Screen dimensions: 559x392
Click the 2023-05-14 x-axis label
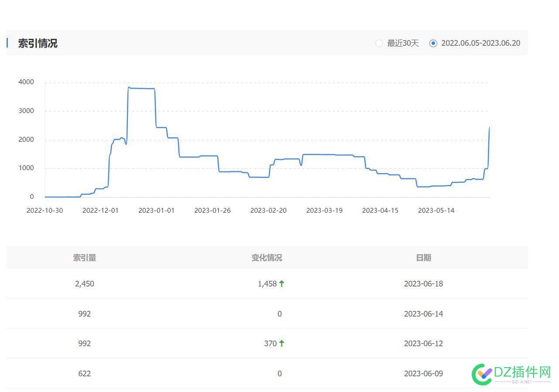(x=436, y=211)
